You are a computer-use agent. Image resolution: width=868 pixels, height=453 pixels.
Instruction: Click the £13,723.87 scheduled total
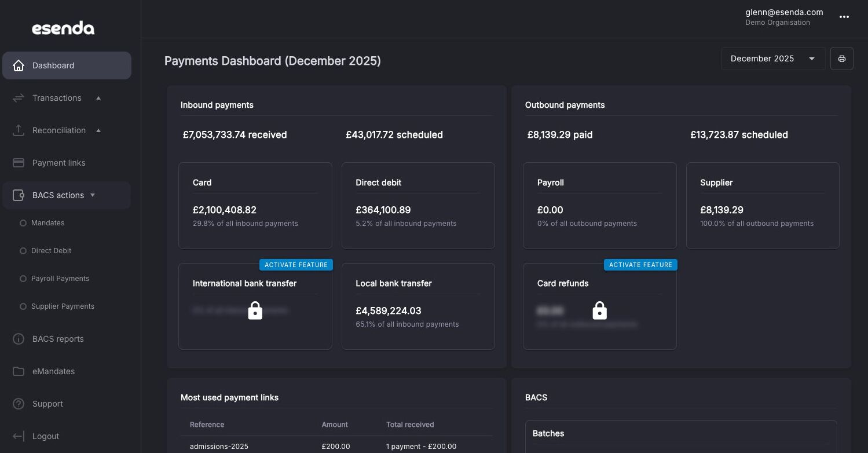[739, 135]
